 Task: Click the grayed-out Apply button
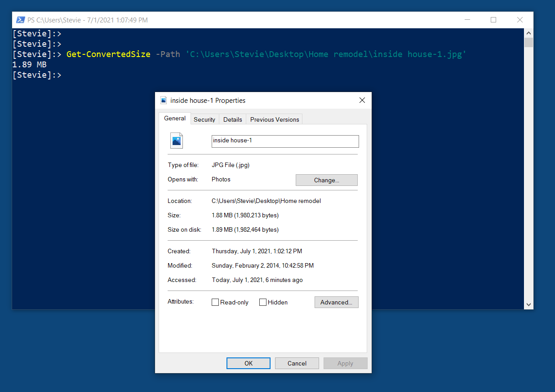[345, 363]
